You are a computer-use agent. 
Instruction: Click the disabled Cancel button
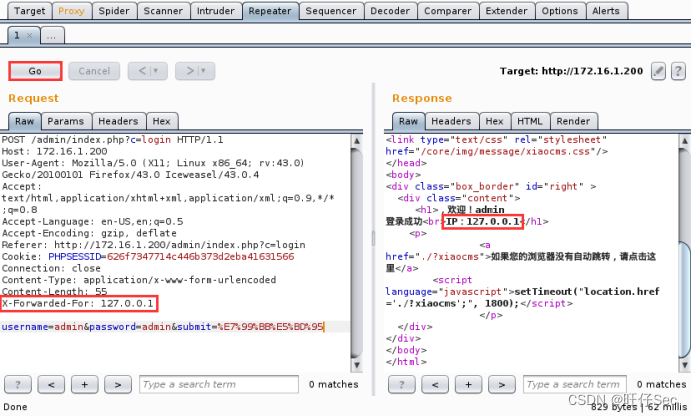(94, 71)
